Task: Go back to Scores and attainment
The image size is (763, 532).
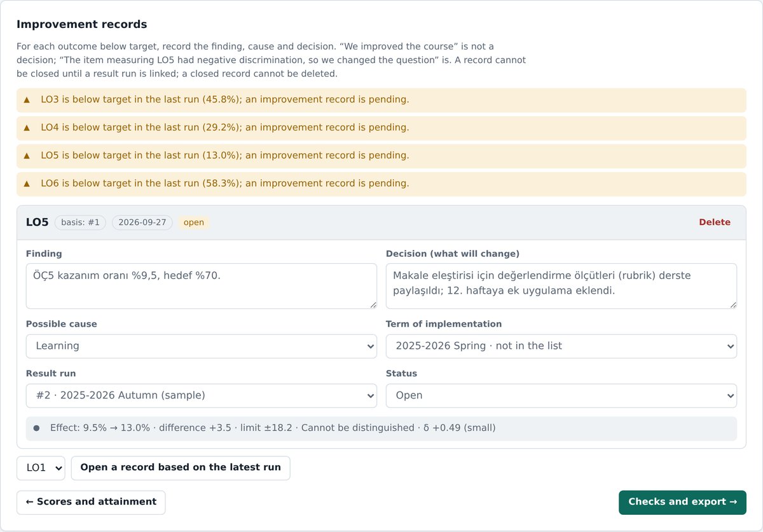Action: point(91,502)
